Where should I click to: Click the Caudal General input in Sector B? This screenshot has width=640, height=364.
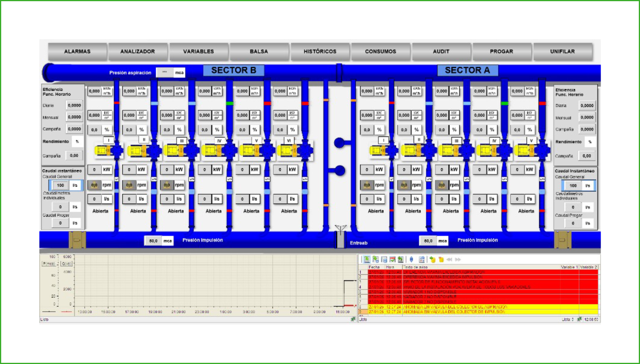pyautogui.click(x=60, y=185)
